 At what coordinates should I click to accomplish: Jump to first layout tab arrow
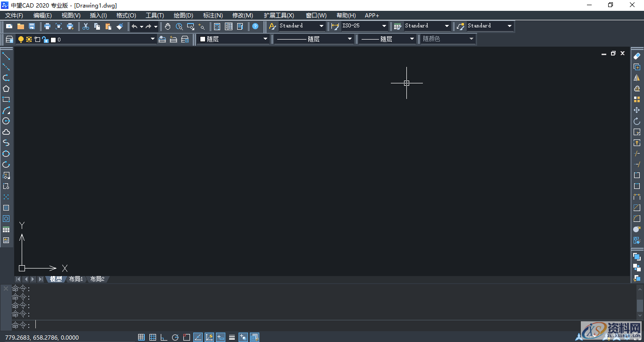pos(18,279)
